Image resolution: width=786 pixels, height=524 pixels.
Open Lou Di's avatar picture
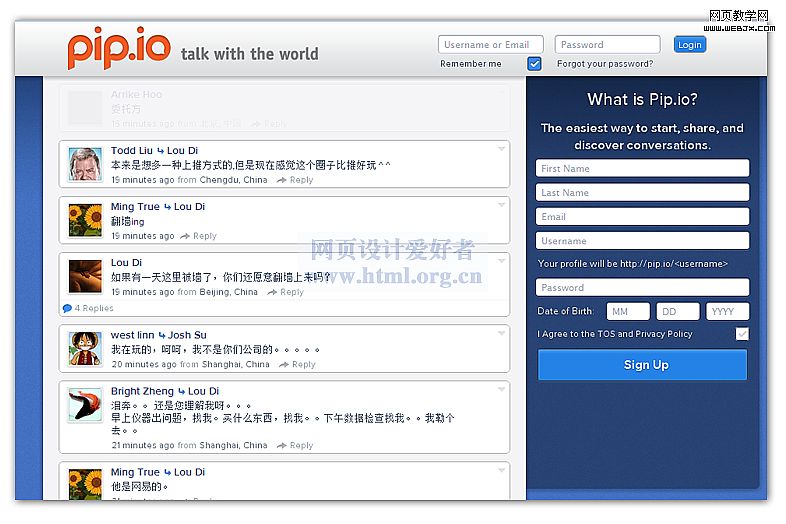[x=85, y=276]
